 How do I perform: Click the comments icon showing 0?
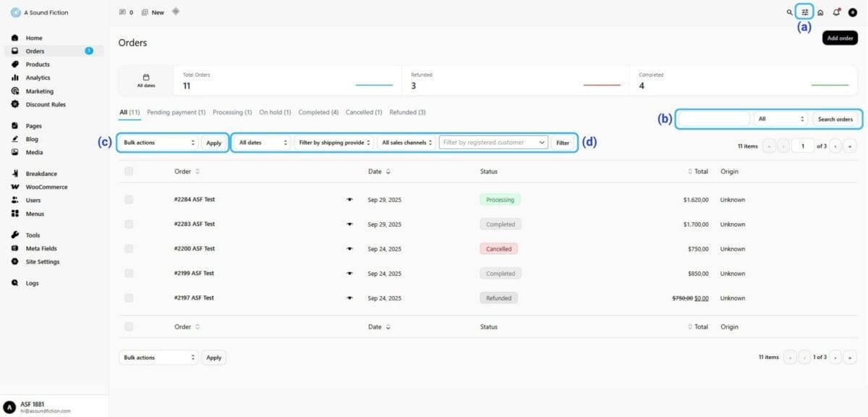[x=126, y=12]
